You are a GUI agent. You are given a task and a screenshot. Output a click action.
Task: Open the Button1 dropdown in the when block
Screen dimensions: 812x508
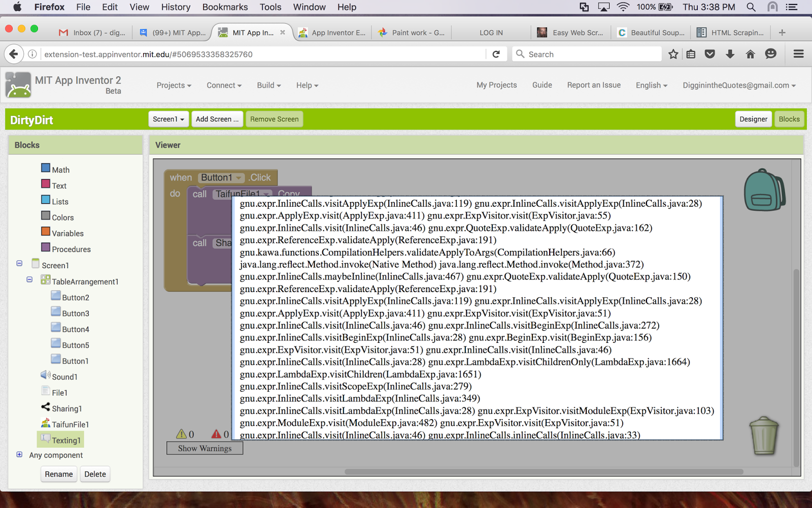pos(222,177)
